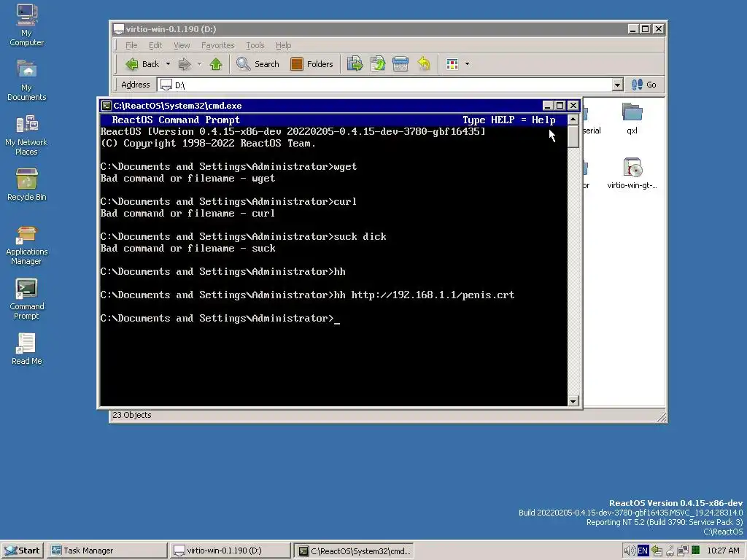Minimize the cmd.exe window
747x560 pixels.
[547, 106]
